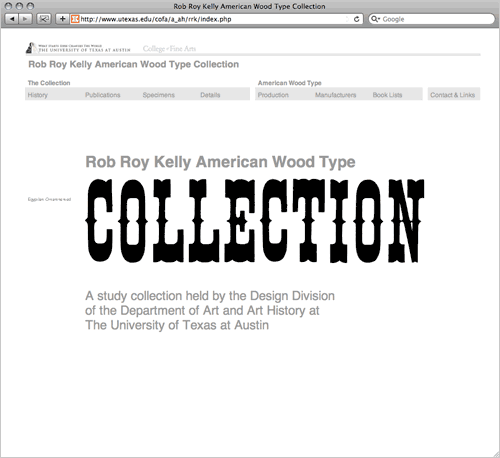Viewport: 500px width, 458px height.
Task: Reload the page with the refresh icon
Action: 356,19
